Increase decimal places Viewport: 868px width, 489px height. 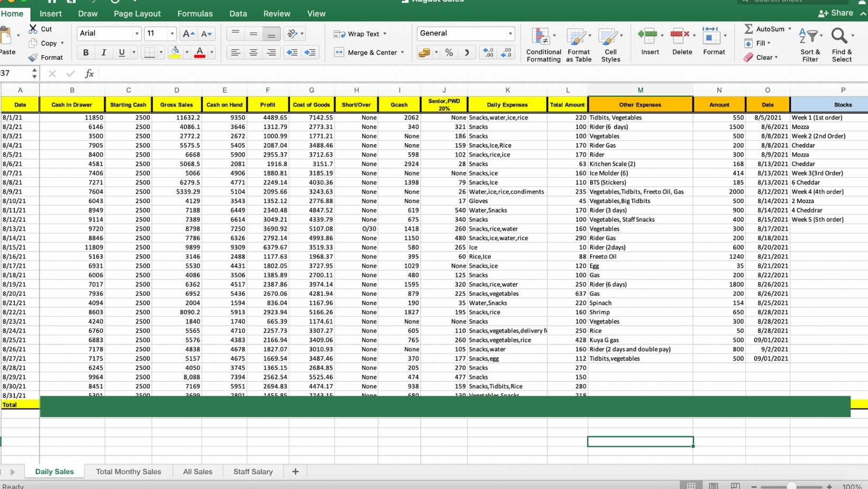tap(488, 52)
